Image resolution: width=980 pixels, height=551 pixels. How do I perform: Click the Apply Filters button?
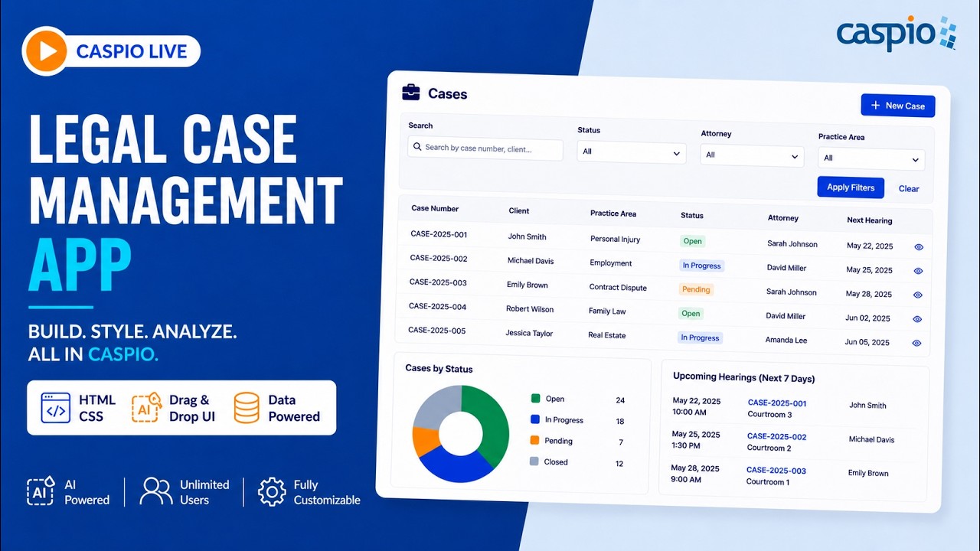pyautogui.click(x=851, y=187)
